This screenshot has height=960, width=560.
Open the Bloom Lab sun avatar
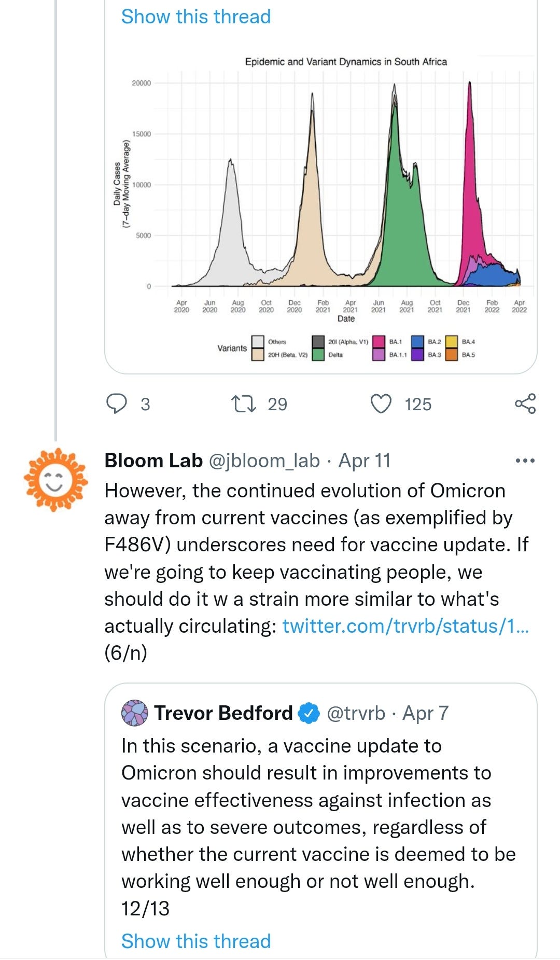click(55, 480)
